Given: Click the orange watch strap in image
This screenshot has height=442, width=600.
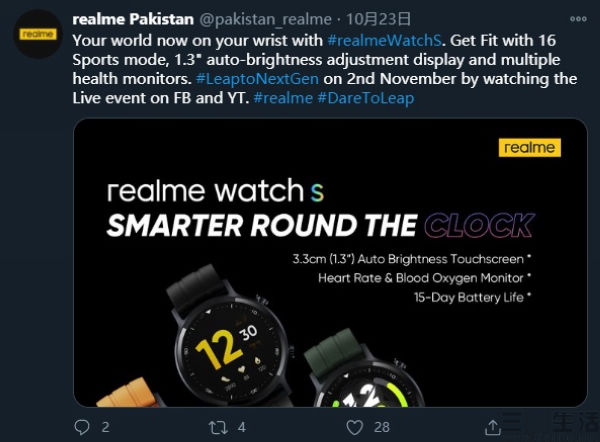Looking at the screenshot, I should pyautogui.click(x=126, y=393).
